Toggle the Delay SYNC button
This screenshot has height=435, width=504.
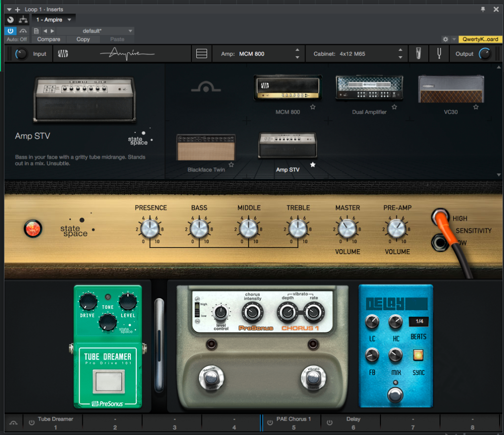[418, 355]
